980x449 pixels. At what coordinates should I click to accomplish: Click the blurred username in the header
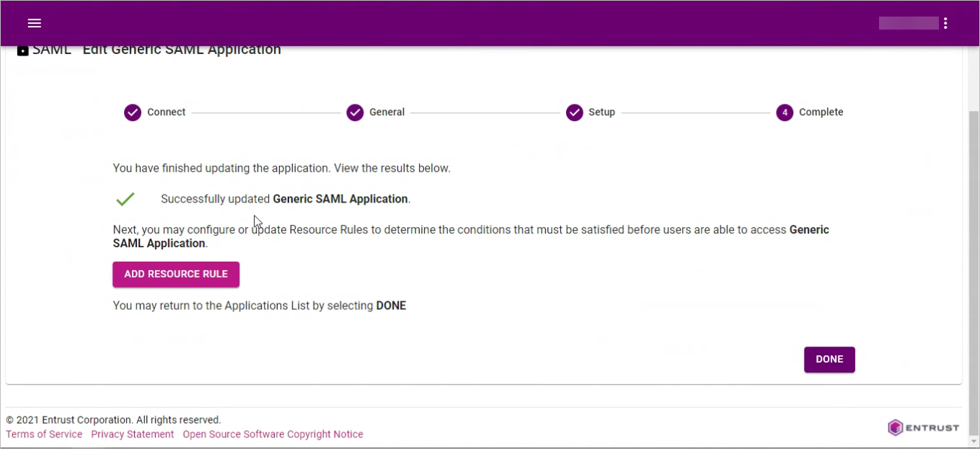pyautogui.click(x=908, y=23)
